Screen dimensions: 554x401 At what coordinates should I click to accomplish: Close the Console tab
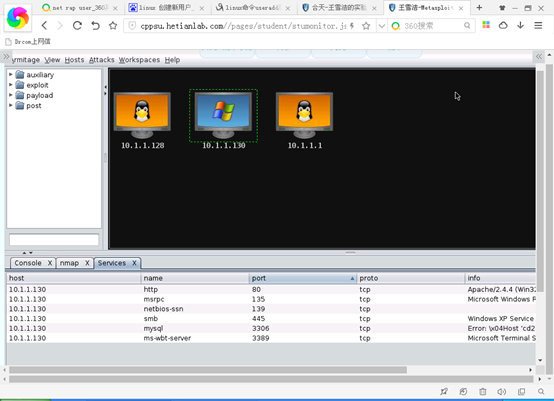tap(50, 263)
